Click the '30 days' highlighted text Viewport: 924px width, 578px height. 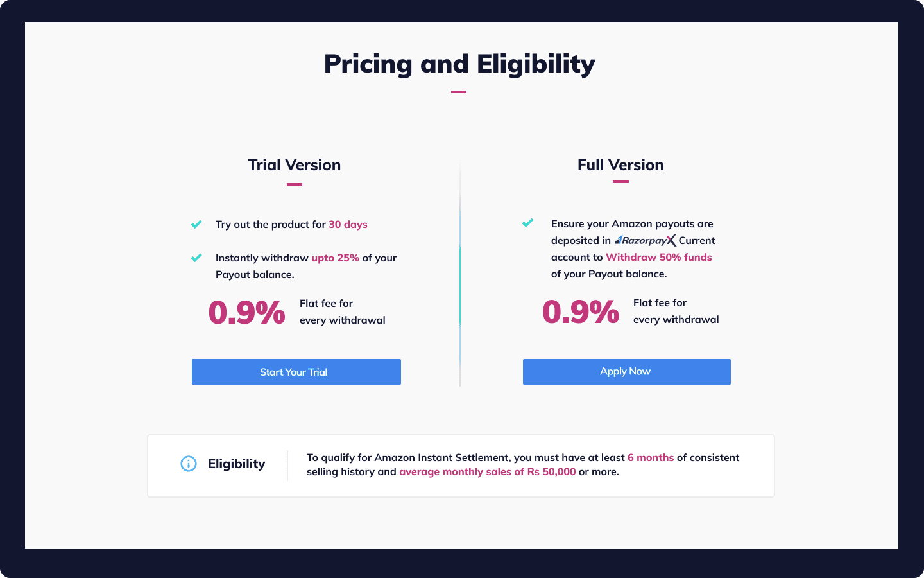(348, 224)
